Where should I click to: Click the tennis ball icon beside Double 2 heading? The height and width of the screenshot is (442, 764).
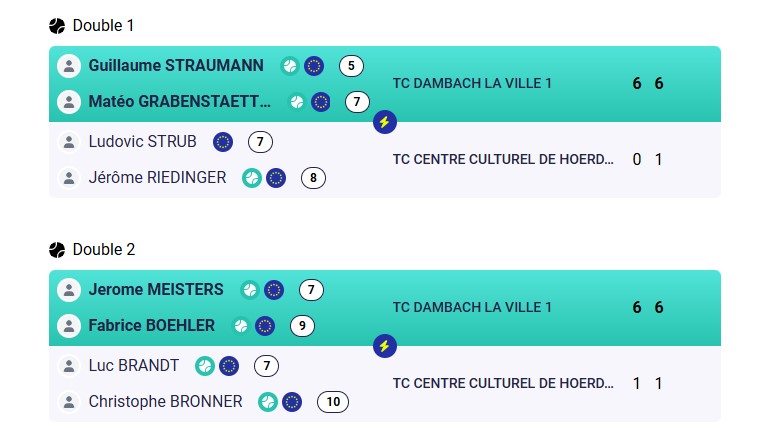[57, 250]
